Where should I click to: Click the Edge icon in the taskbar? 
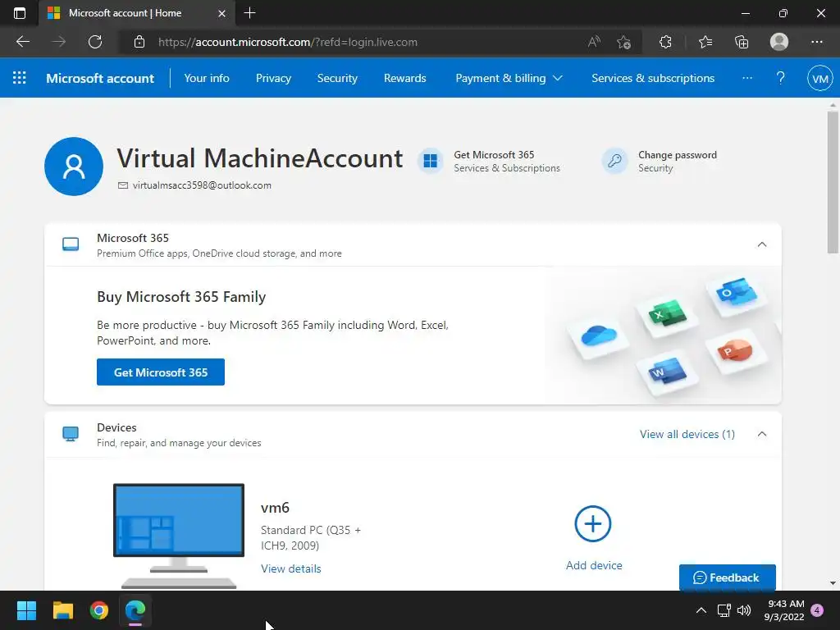[x=135, y=610]
